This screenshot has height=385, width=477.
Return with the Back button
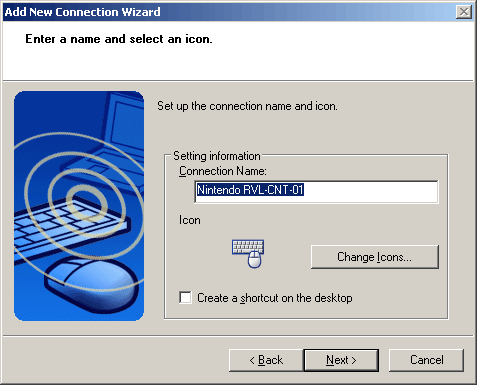[266, 360]
